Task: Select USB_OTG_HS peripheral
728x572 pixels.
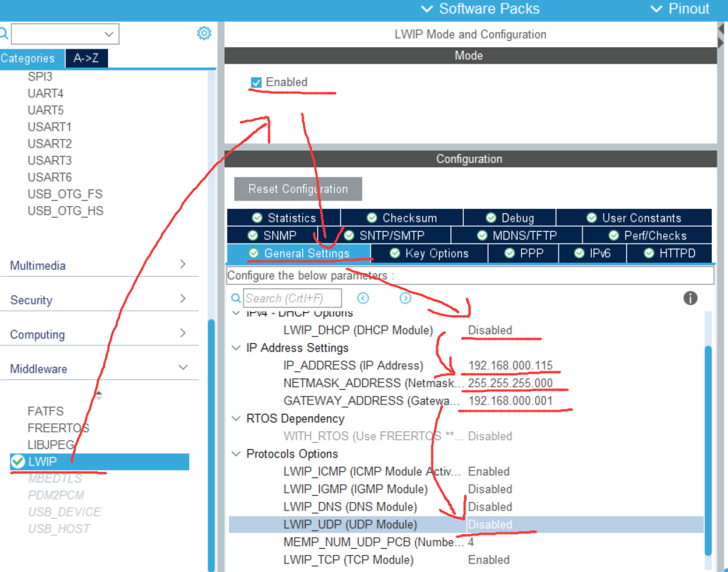Action: (x=66, y=210)
